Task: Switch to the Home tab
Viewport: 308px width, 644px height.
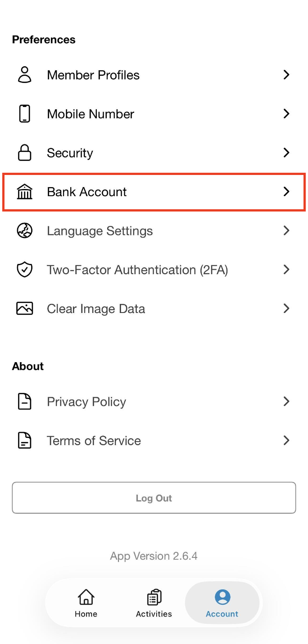Action: pyautogui.click(x=86, y=603)
